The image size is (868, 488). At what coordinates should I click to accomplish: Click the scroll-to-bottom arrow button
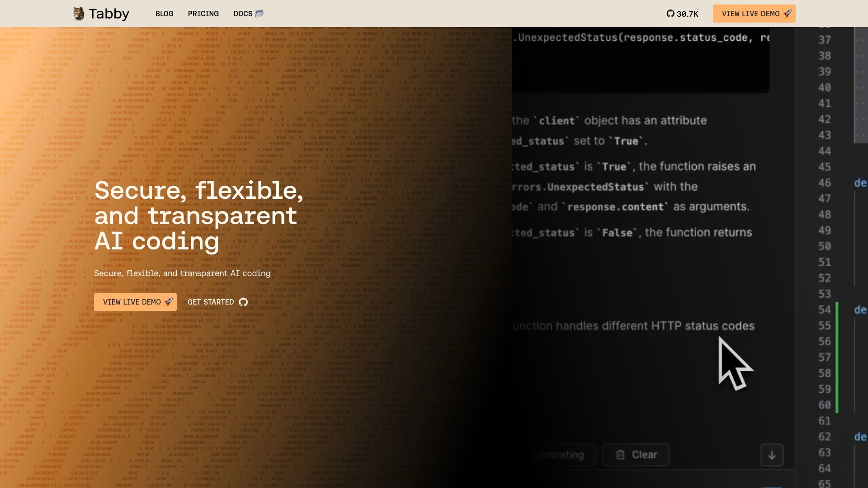click(x=772, y=455)
